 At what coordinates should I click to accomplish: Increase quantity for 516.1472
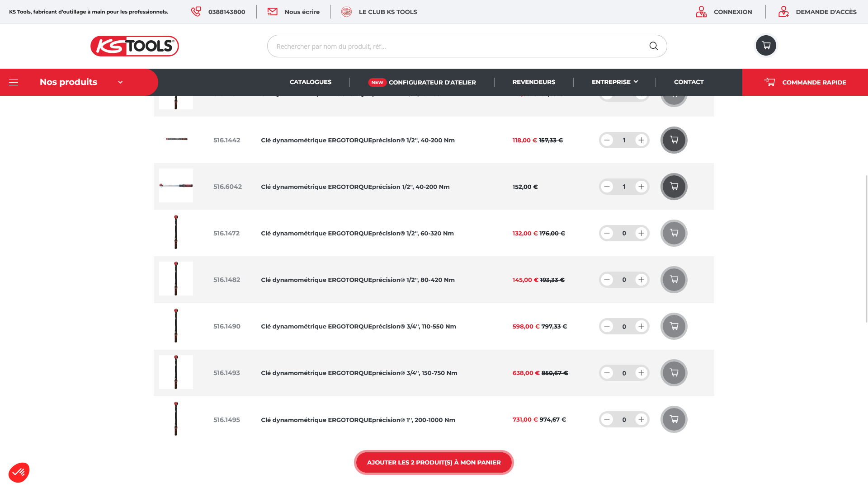641,233
